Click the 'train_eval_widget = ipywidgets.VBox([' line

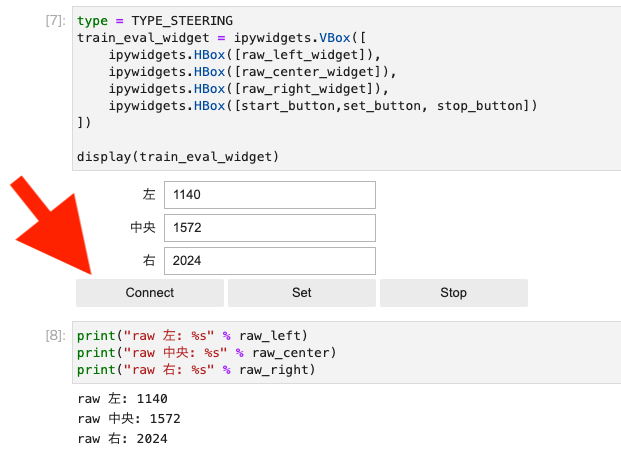pyautogui.click(x=222, y=38)
